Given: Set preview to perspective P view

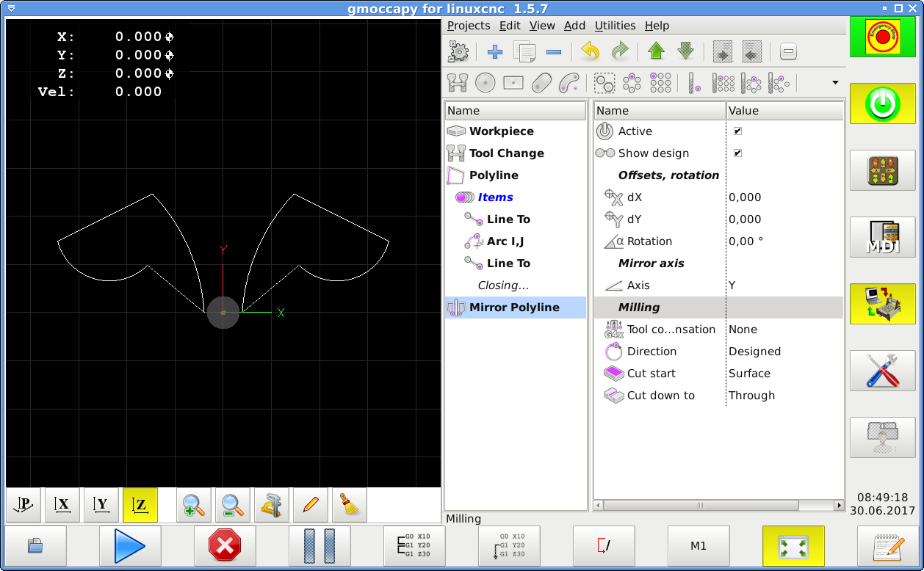Looking at the screenshot, I should (24, 505).
